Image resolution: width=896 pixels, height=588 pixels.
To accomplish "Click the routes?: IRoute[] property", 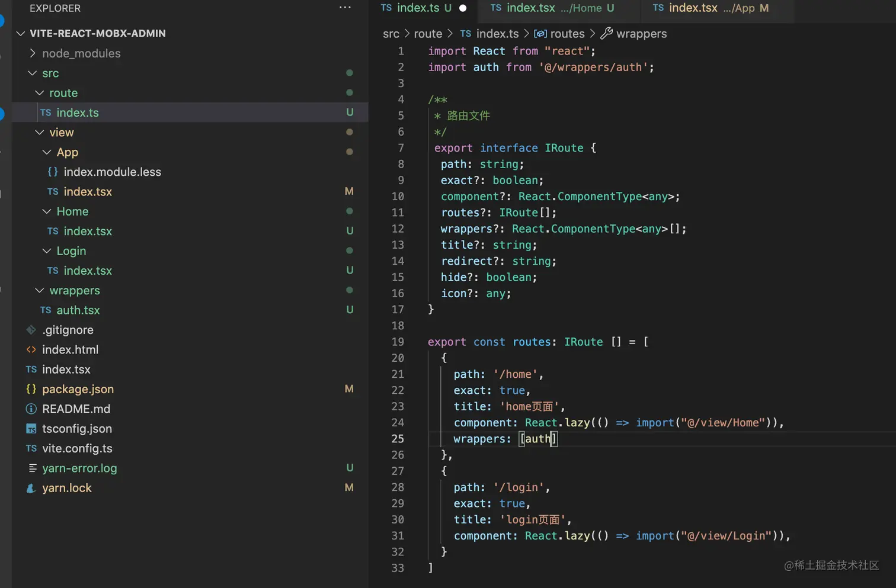I will click(x=499, y=213).
